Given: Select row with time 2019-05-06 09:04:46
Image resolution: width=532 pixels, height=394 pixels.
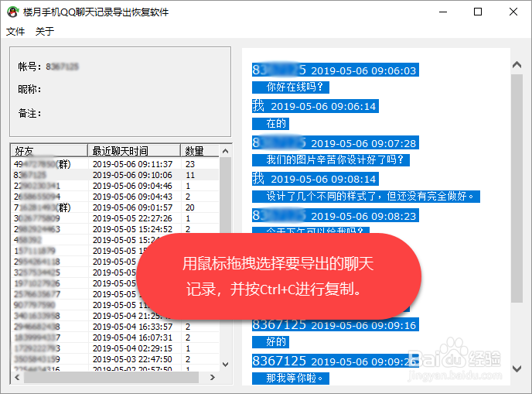Looking at the screenshot, I should [115, 186].
